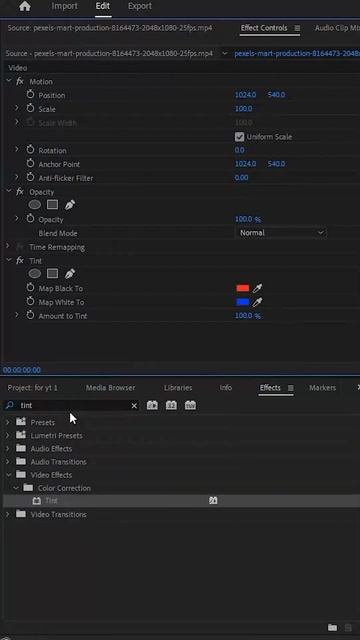Click the Amount to Tint value
The height and width of the screenshot is (640, 360).
pyautogui.click(x=248, y=316)
